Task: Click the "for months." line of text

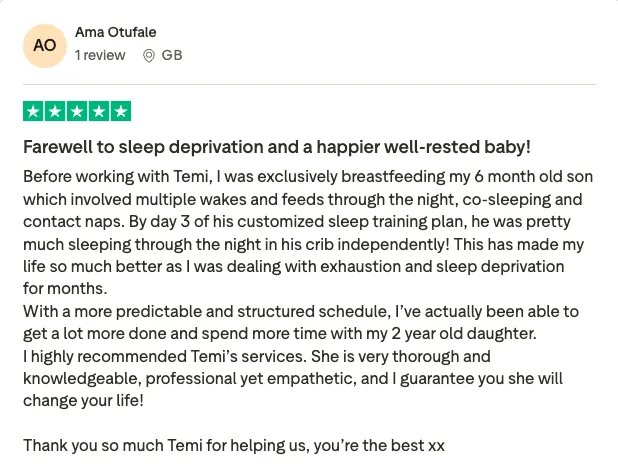Action: (65, 288)
